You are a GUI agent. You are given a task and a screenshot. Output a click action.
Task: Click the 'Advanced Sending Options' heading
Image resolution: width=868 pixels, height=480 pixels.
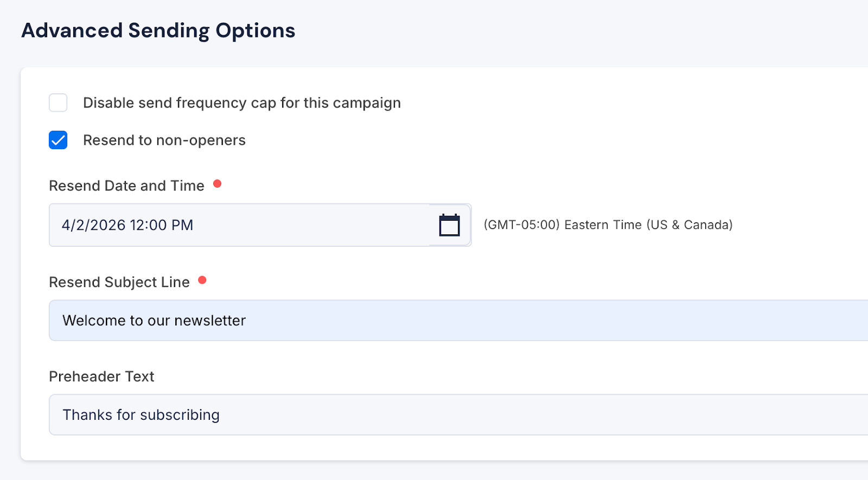(x=158, y=31)
